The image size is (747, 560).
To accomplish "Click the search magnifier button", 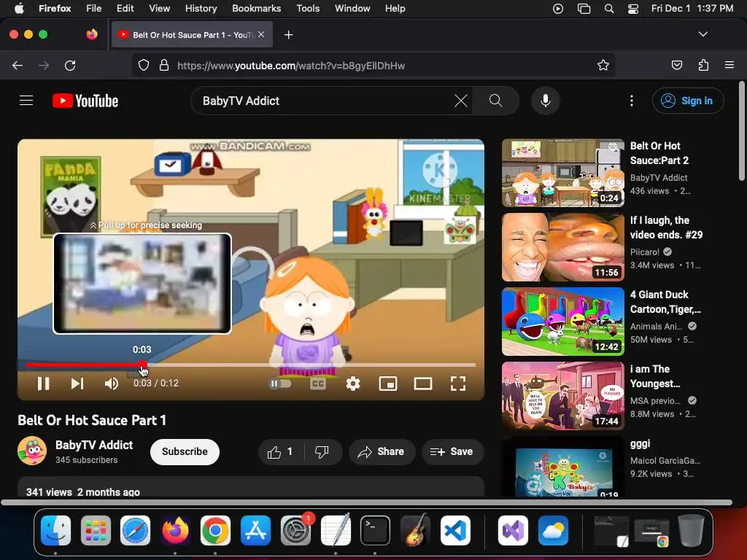I will tap(495, 101).
